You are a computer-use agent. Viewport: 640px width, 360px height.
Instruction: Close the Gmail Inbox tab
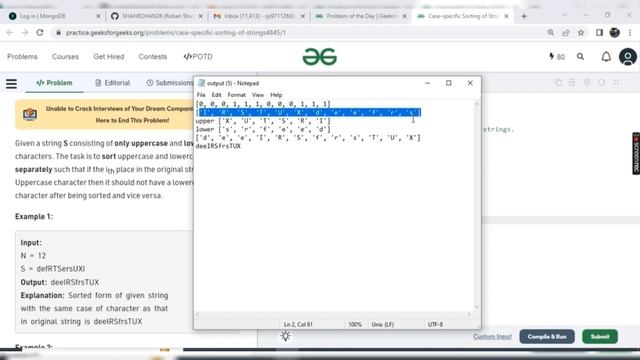[302, 16]
